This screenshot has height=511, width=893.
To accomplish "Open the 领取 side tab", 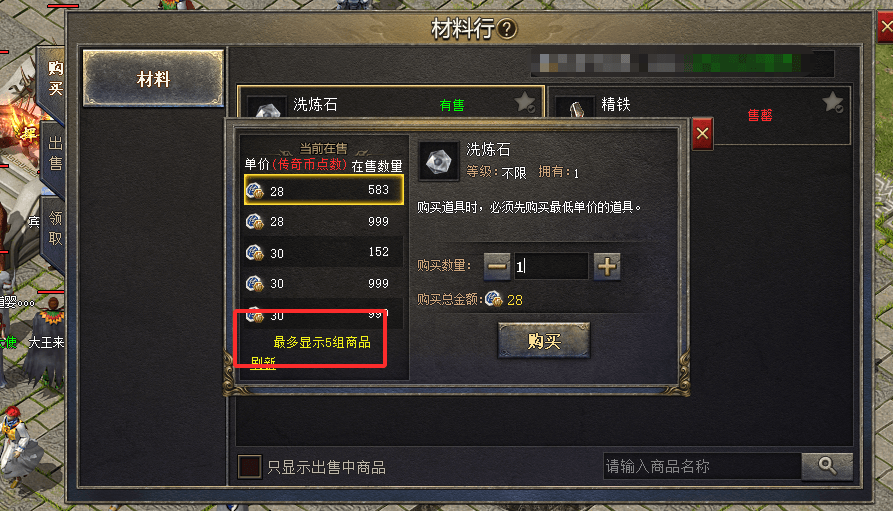I will click(x=55, y=228).
